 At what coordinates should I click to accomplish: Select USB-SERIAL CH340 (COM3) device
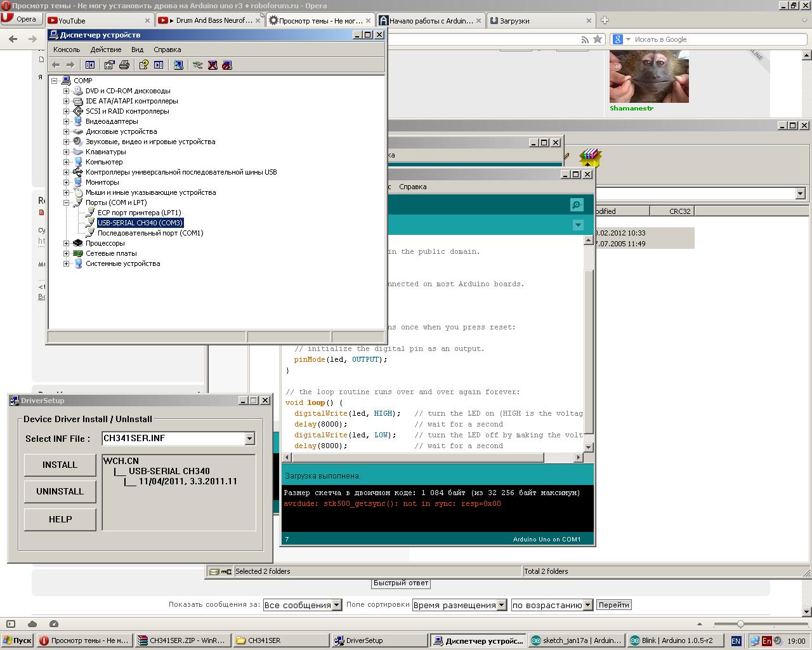coord(140,223)
